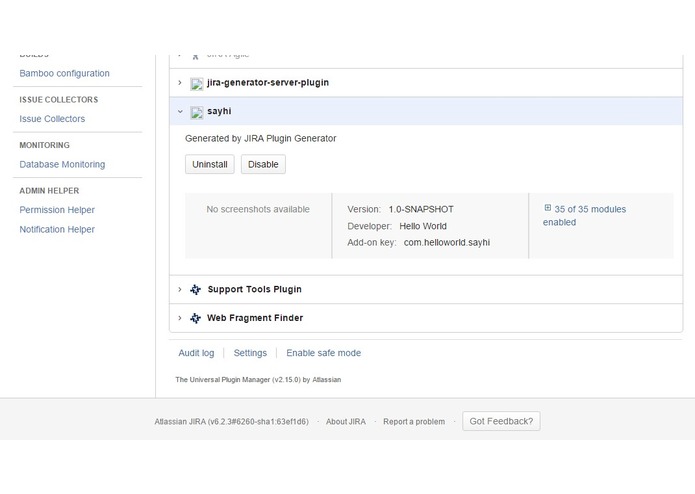The image size is (695, 494).
Task: Disable the sayhi add-on
Action: click(263, 164)
